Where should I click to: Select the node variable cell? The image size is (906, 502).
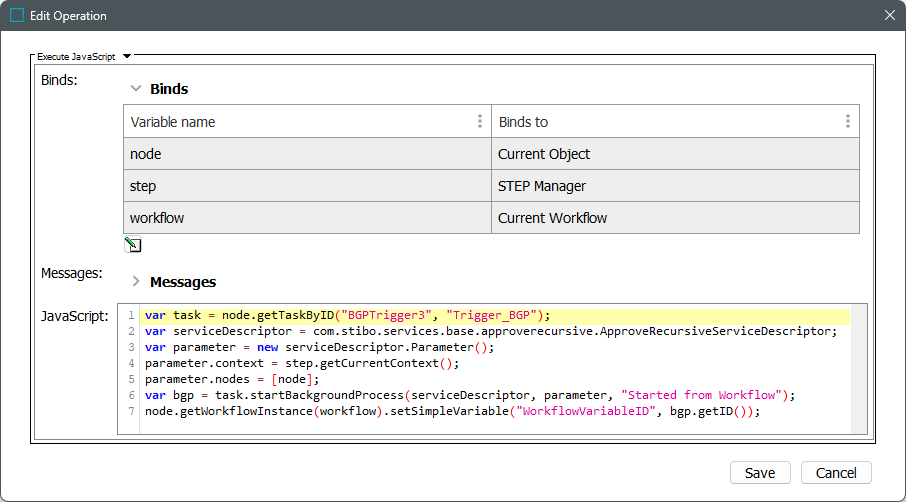[307, 154]
